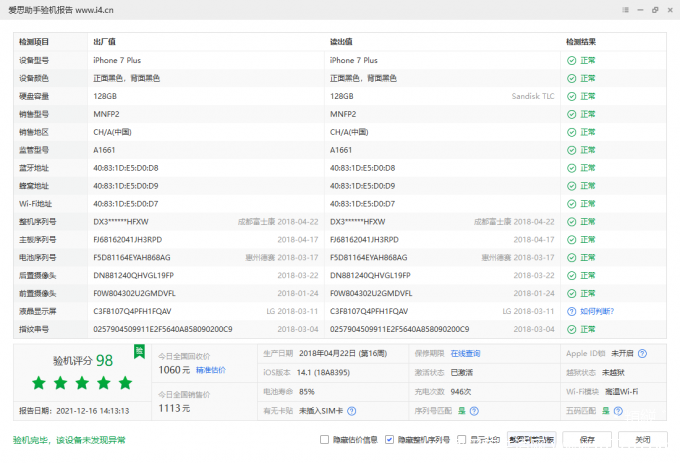Click the green check icon for 硬盘容量 row
Image resolution: width=680 pixels, height=463 pixels.
tap(572, 96)
